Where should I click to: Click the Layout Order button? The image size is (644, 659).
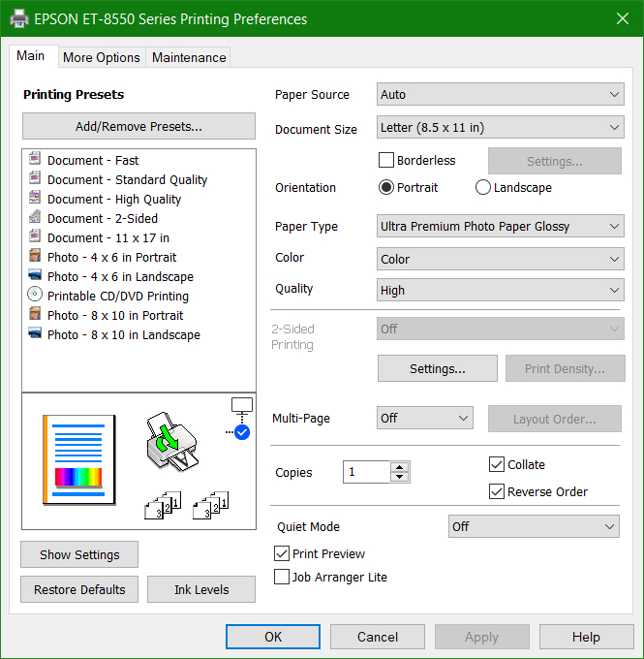pyautogui.click(x=555, y=419)
